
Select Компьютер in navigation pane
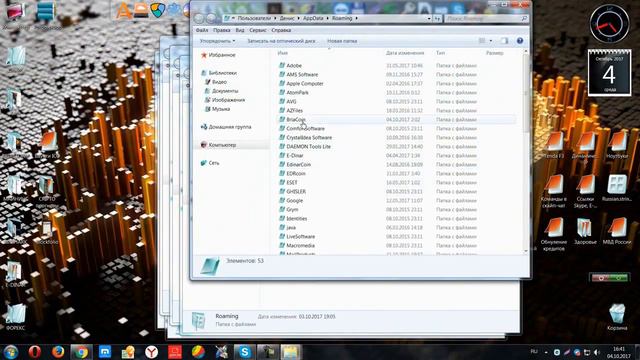222,145
